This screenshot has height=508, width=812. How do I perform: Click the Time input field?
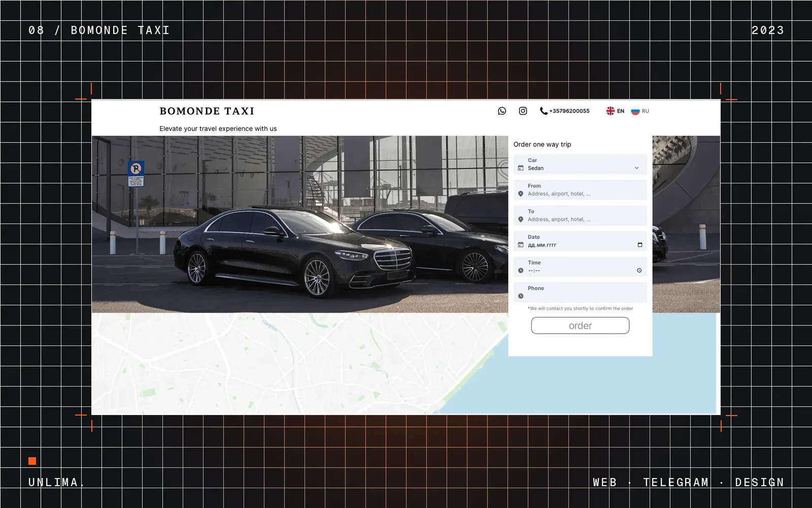point(580,267)
